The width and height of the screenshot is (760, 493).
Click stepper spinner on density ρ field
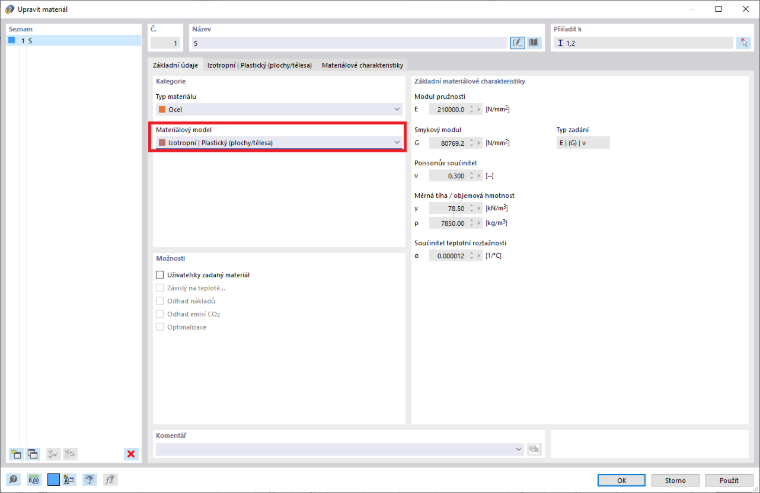(x=472, y=223)
